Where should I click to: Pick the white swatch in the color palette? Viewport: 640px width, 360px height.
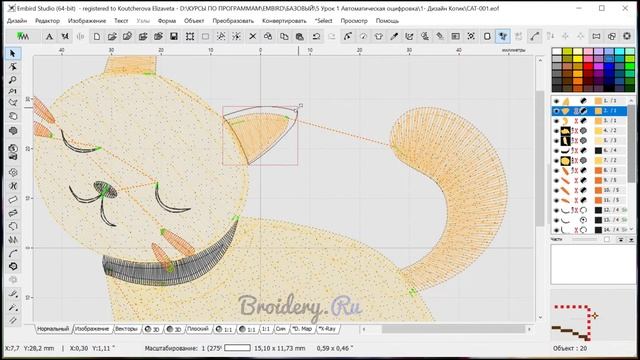tap(557, 51)
